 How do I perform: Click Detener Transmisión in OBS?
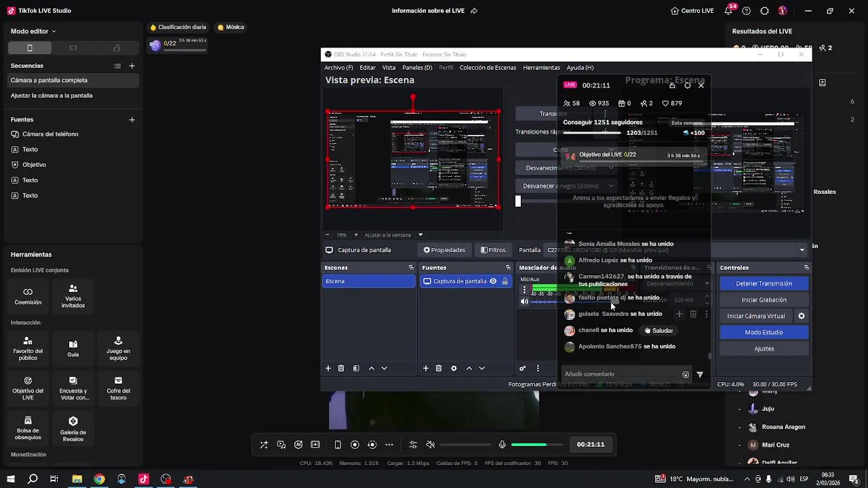pos(764,283)
